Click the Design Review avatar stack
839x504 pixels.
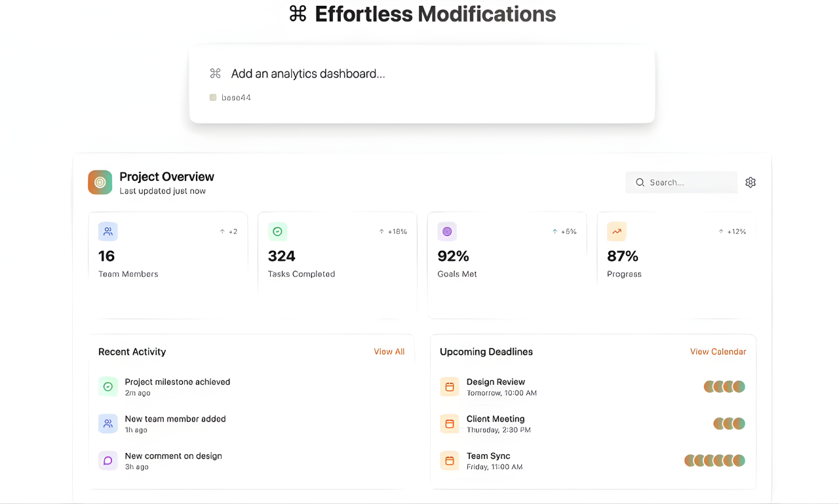tap(724, 386)
